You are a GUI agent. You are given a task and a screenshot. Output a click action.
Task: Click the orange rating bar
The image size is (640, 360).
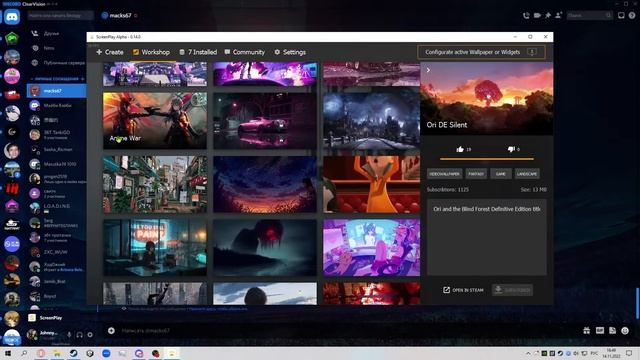tap(487, 159)
